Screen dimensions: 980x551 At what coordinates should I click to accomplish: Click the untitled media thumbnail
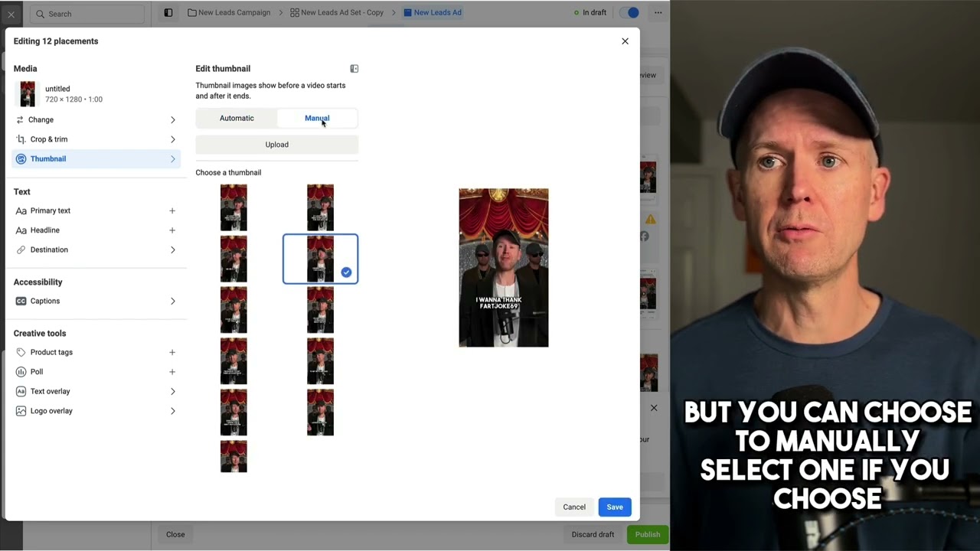28,93
